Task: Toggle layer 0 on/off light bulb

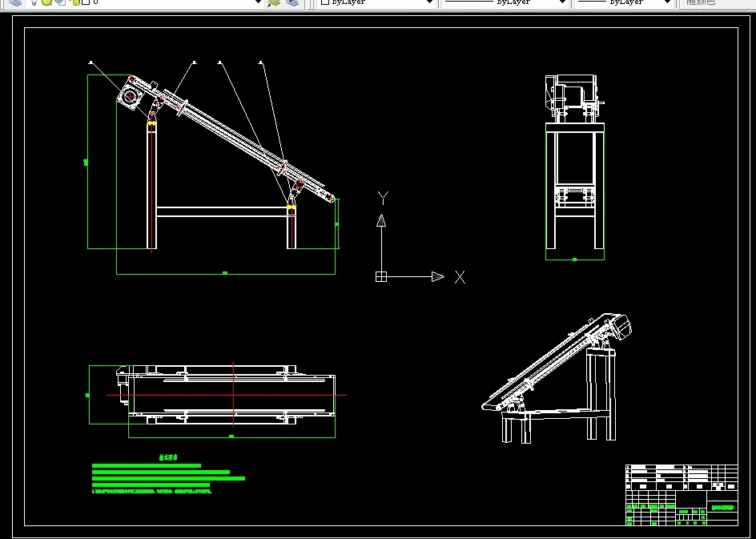Action: [34, 2]
